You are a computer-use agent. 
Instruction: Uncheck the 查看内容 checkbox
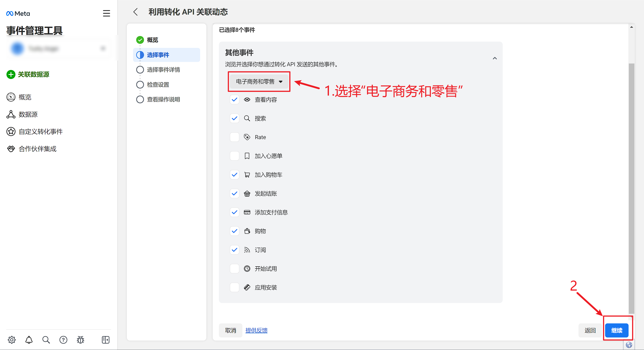click(x=235, y=100)
